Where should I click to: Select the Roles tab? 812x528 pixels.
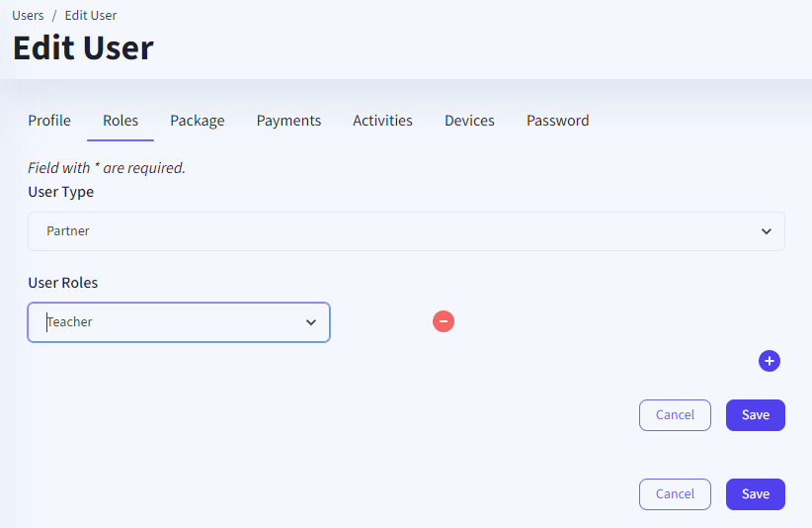pyautogui.click(x=121, y=121)
